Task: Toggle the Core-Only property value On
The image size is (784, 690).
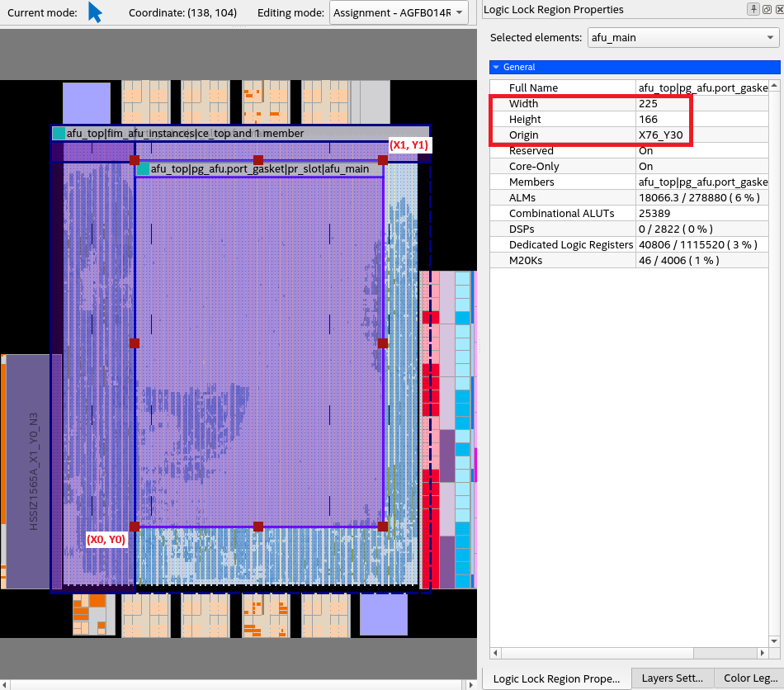Action: [x=645, y=167]
